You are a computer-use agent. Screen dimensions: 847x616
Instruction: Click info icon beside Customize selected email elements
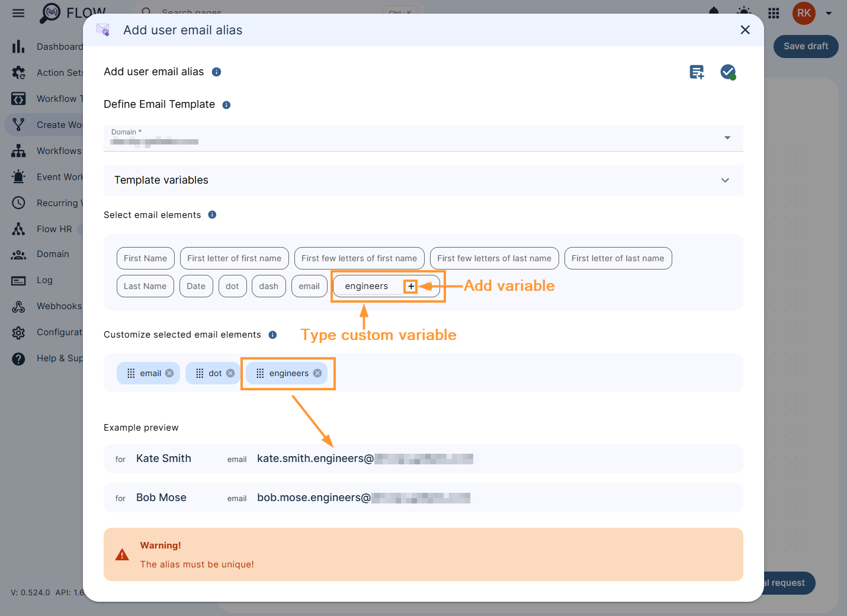point(272,335)
